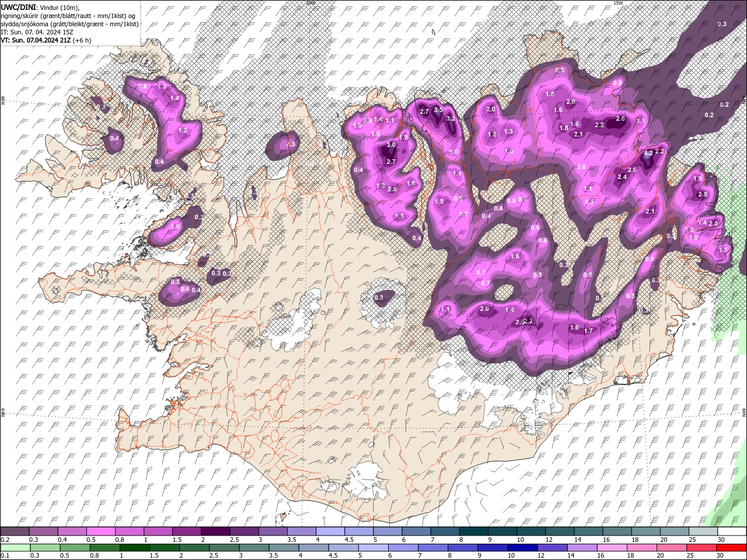747x560 pixels.
Task: Click the 'slydda/snjókoma' legend description line
Action: [69, 24]
